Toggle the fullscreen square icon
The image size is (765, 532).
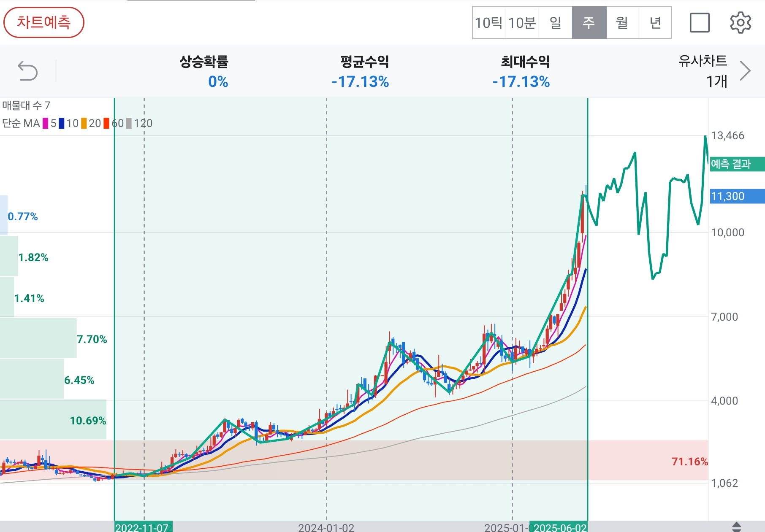coord(700,23)
